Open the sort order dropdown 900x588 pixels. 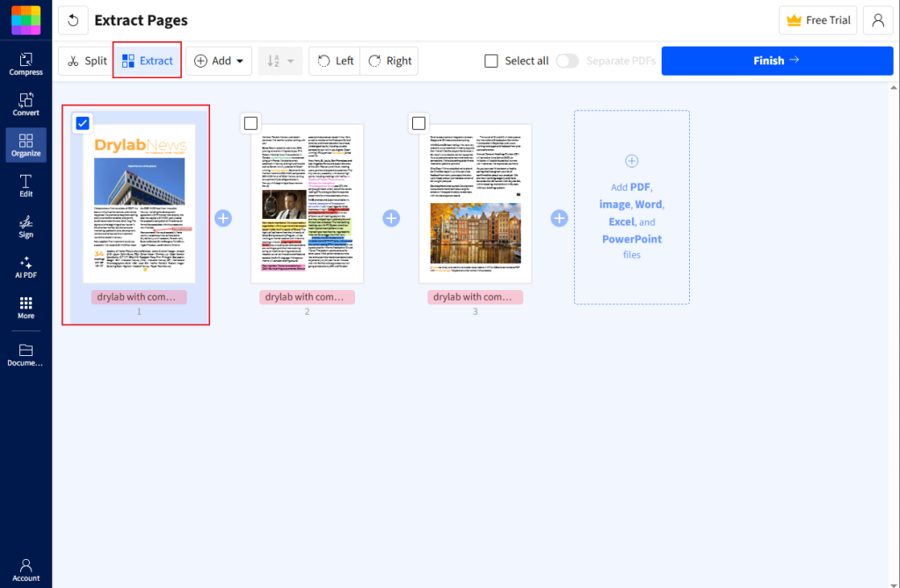tap(279, 61)
